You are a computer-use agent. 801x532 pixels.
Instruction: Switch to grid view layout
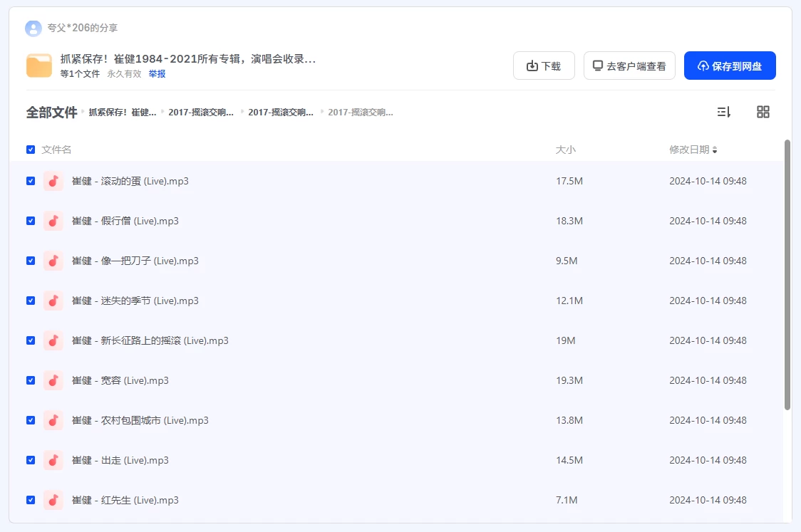point(763,112)
